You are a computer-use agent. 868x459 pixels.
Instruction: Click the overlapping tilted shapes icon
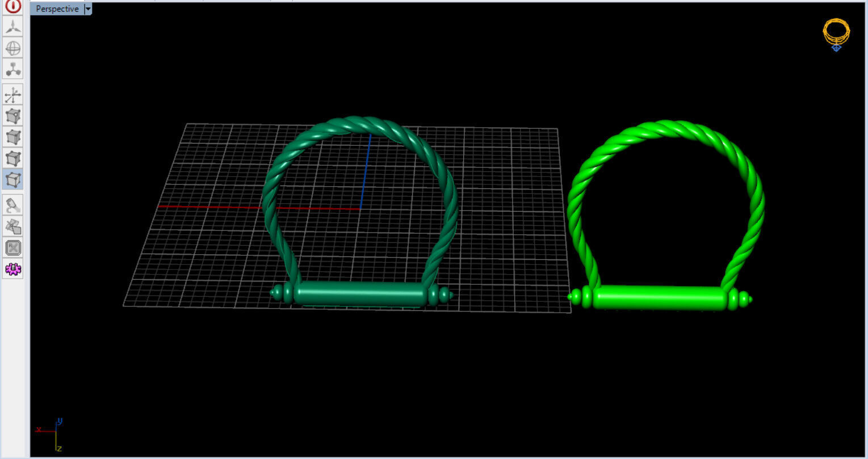point(12,227)
